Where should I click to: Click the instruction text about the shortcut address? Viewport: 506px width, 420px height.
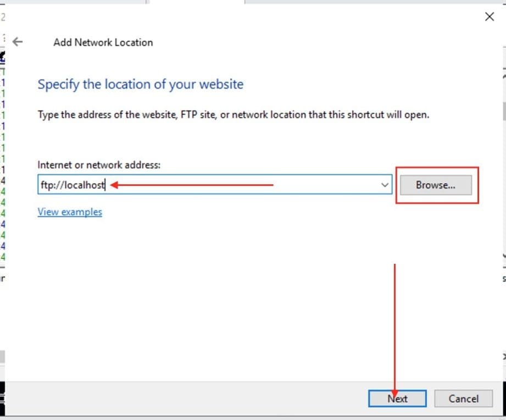coord(233,115)
